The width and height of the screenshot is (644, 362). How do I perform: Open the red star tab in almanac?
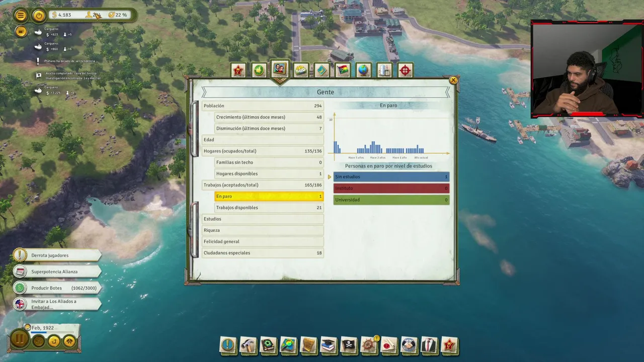[x=238, y=70]
